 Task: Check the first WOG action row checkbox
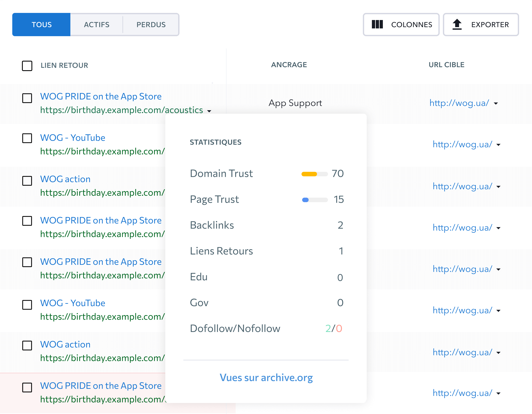click(x=27, y=181)
